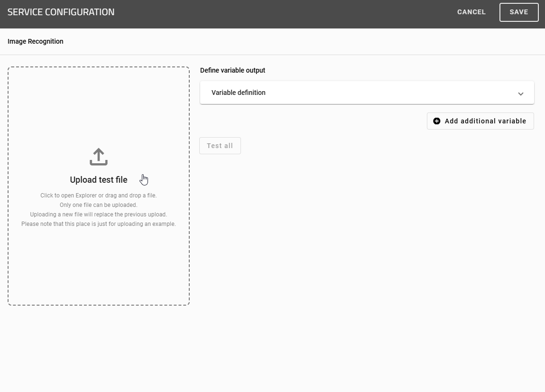Select the Variable definition row
This screenshot has height=392, width=545.
point(367,93)
